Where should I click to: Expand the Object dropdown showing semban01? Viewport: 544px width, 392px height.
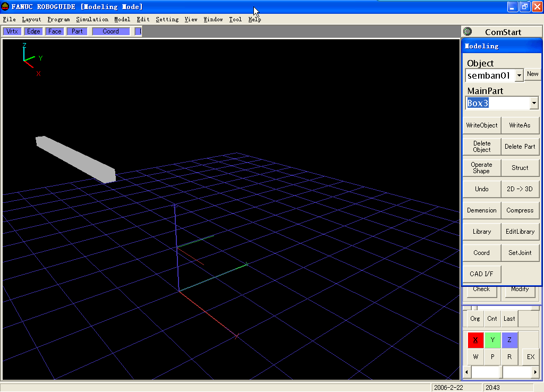point(519,75)
